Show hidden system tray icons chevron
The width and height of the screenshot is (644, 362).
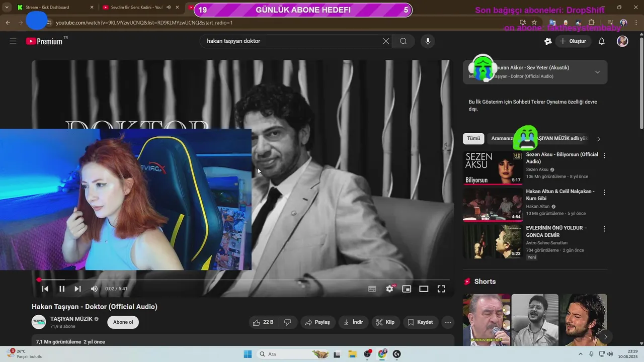point(580,354)
